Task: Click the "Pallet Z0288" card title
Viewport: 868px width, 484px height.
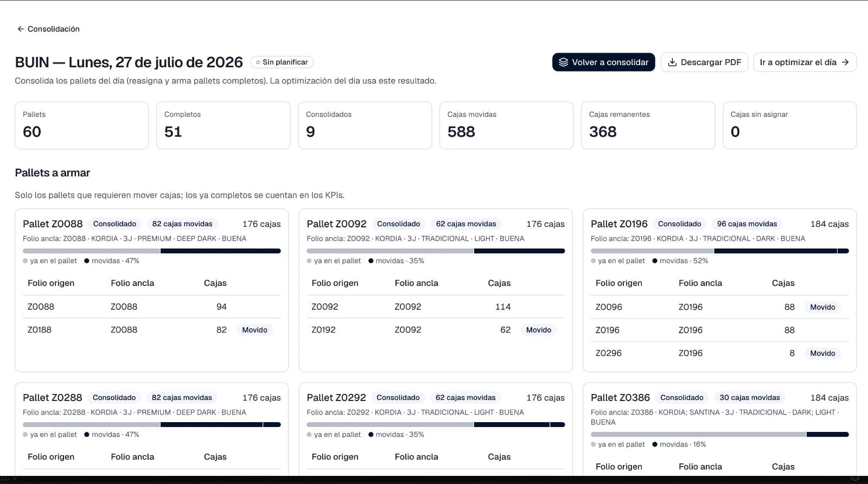Action: click(53, 398)
